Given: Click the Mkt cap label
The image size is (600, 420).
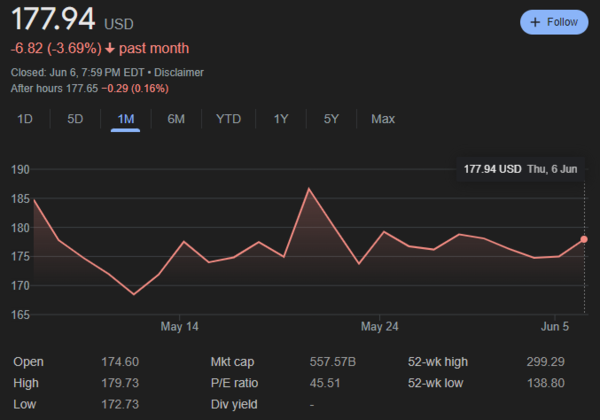Looking at the screenshot, I should [234, 361].
